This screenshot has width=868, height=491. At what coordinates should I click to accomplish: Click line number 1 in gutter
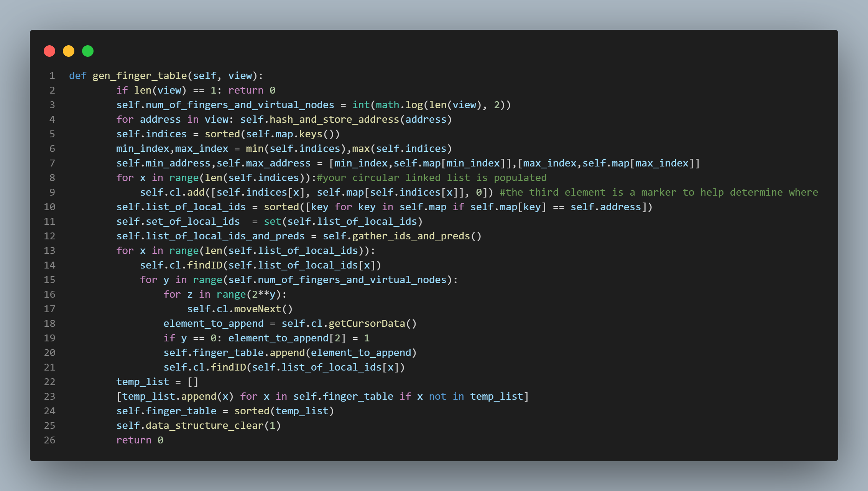pyautogui.click(x=52, y=76)
